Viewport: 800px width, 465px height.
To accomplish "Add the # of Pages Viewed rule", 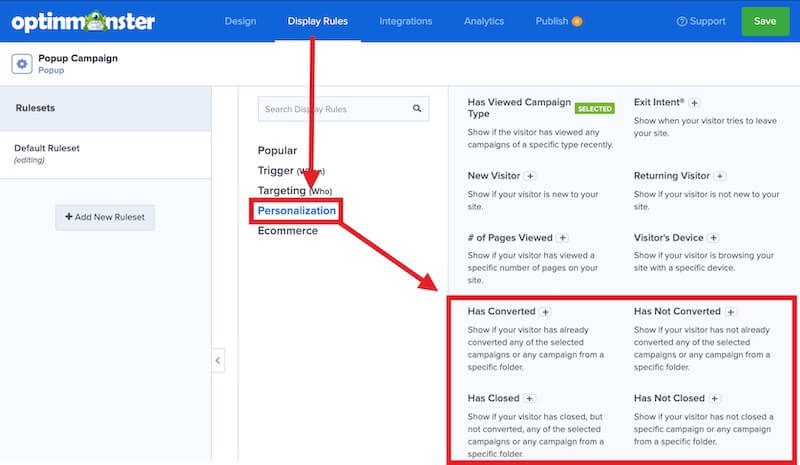I will (x=562, y=238).
